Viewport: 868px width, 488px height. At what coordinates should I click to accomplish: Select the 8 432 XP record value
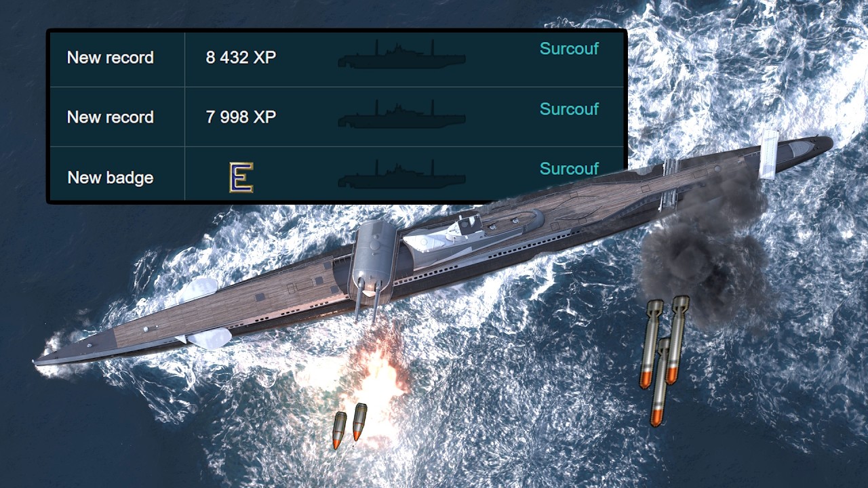(241, 58)
